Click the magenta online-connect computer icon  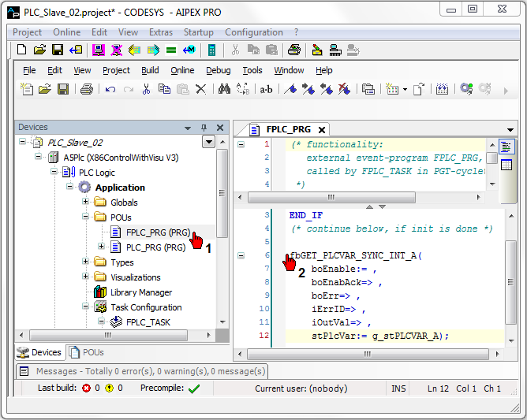click(x=99, y=50)
